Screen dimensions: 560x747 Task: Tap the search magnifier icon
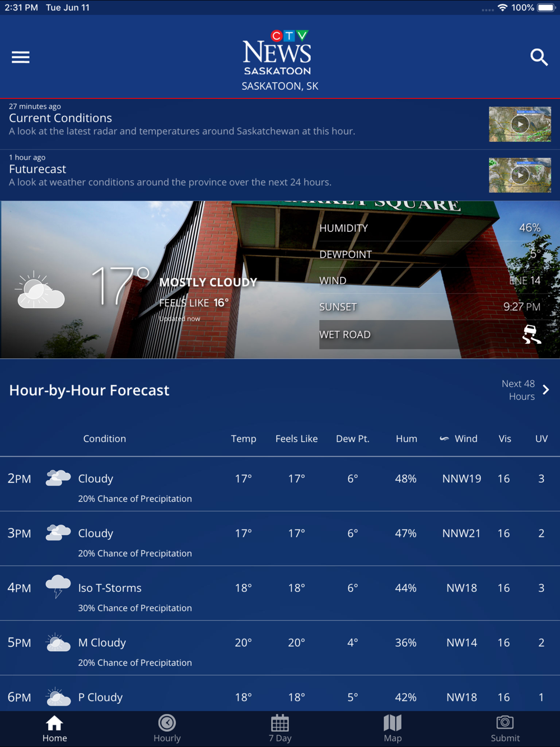point(539,57)
